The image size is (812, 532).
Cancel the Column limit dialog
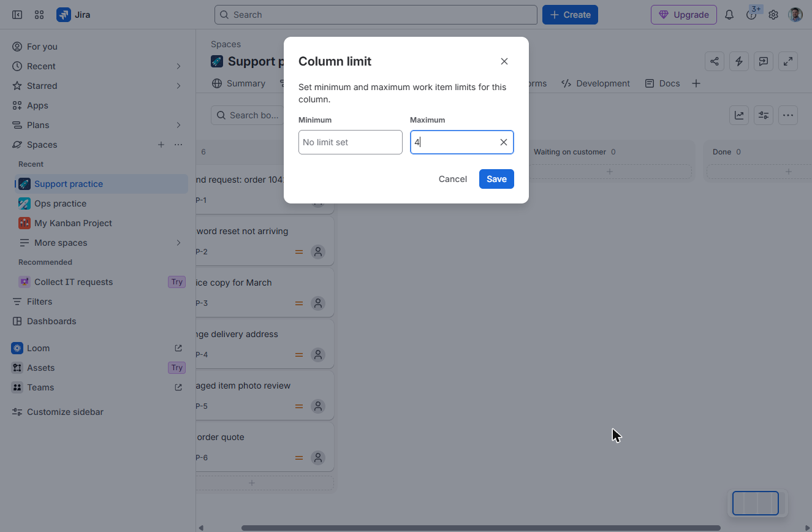[x=453, y=179]
